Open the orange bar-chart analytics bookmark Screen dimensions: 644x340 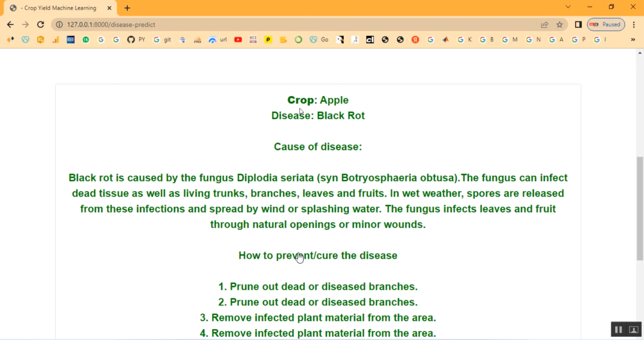pos(55,39)
